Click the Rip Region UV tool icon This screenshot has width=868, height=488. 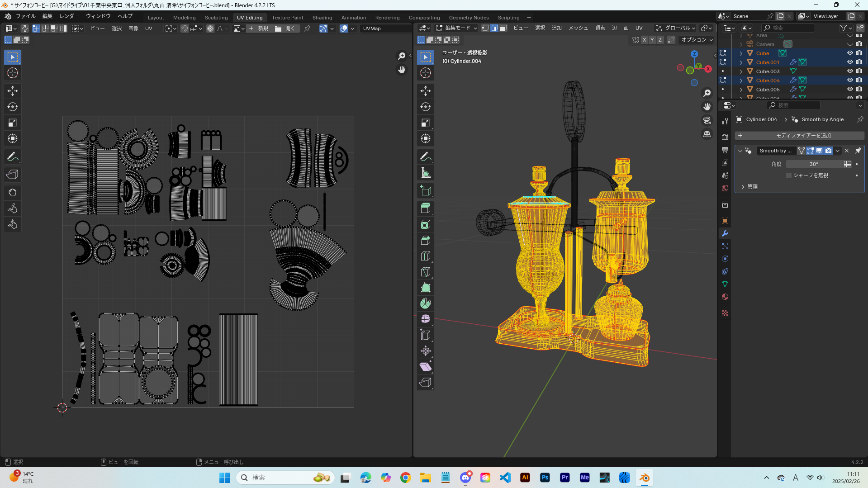point(12,175)
